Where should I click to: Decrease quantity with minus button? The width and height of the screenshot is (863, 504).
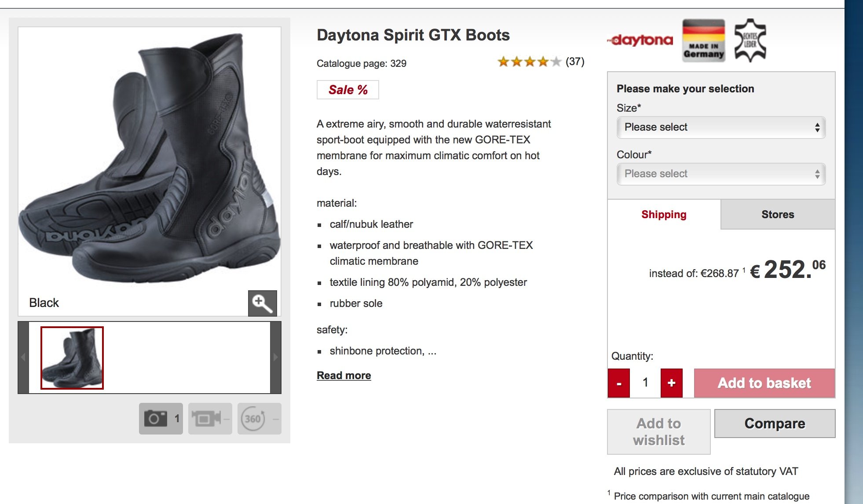click(618, 383)
